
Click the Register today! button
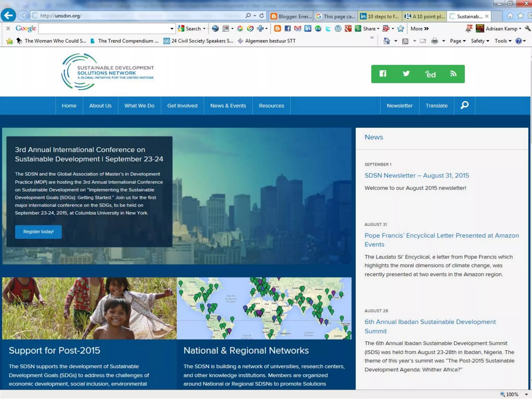[38, 232]
